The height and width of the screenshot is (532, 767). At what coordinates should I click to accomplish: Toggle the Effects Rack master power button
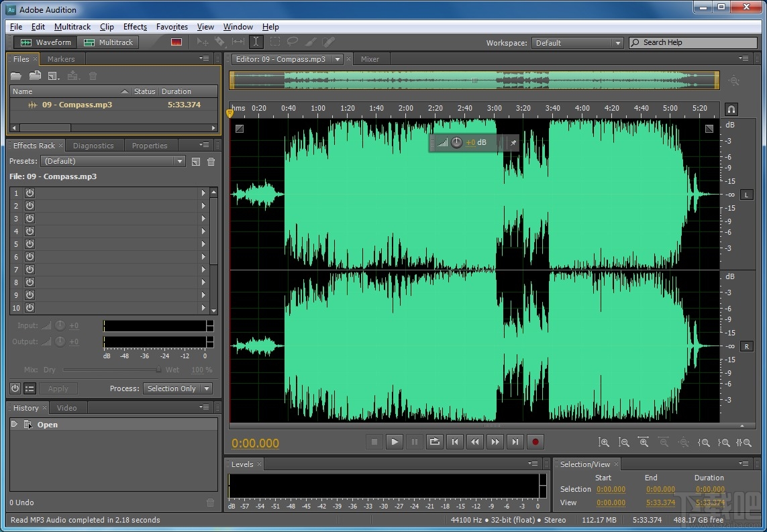pos(14,388)
